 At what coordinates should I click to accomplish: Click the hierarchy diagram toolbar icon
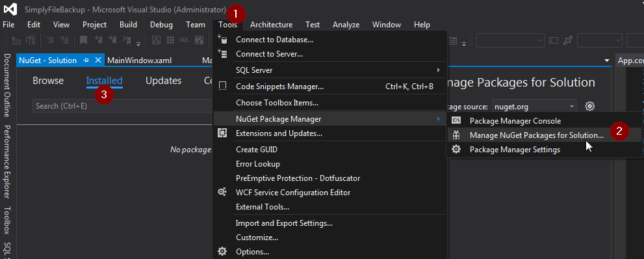pos(156,40)
